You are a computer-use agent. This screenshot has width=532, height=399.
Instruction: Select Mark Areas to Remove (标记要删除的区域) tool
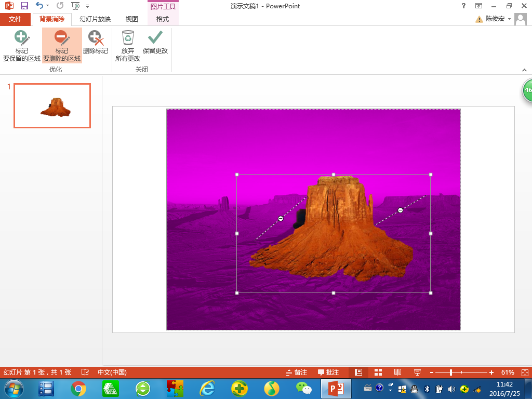62,46
